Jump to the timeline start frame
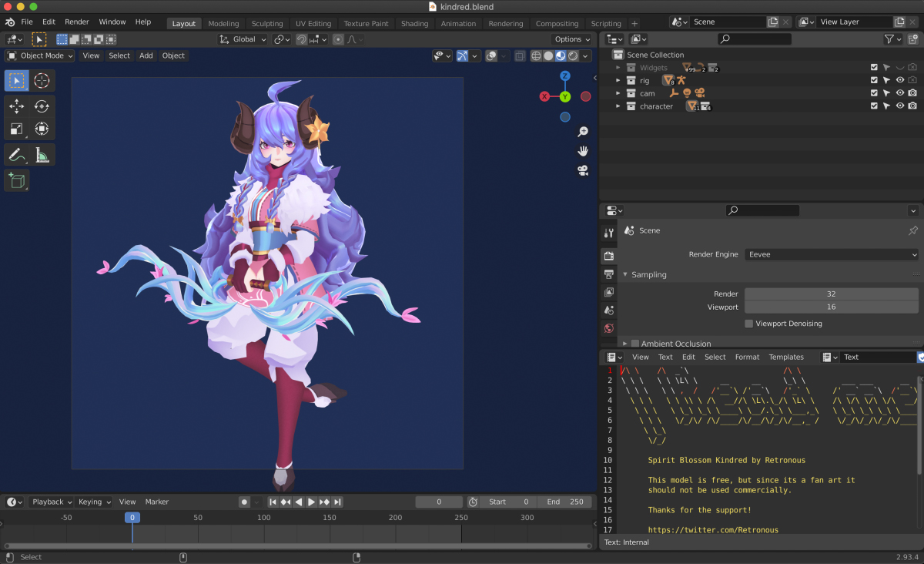Image resolution: width=924 pixels, height=564 pixels. tap(273, 502)
